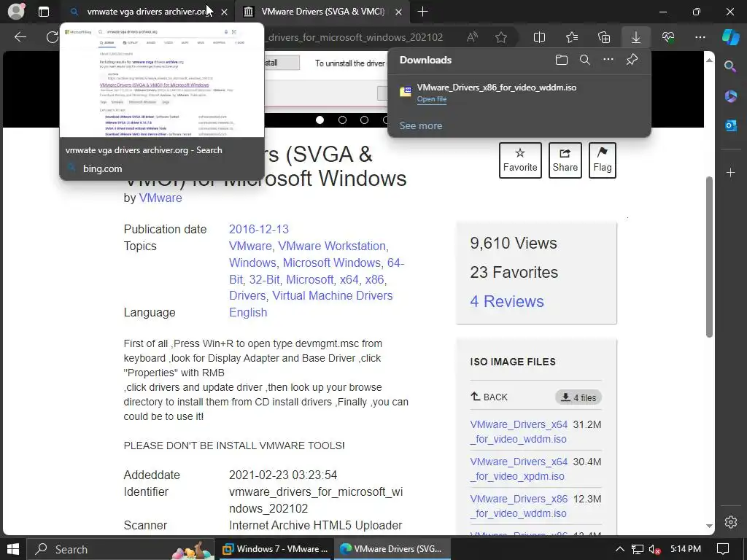Click the Edge profile avatar icon
The height and width of the screenshot is (560, 747).
click(x=16, y=12)
